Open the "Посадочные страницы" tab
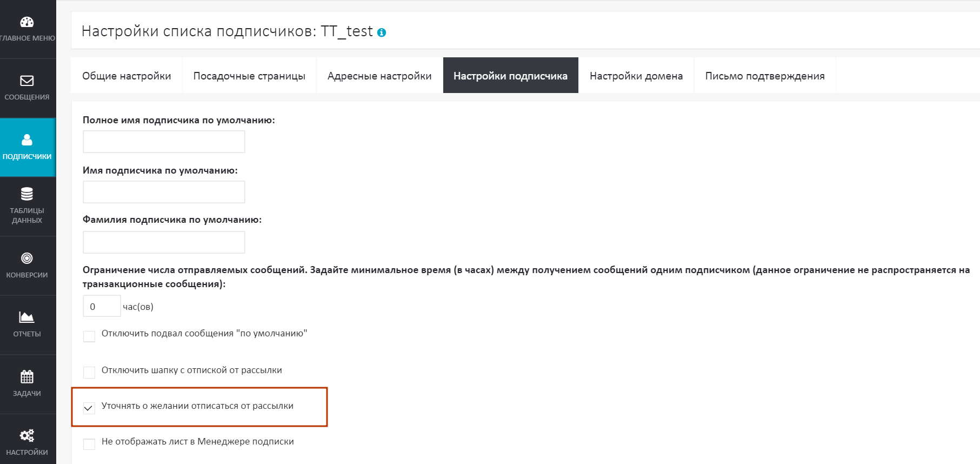Image resolution: width=980 pixels, height=464 pixels. point(249,76)
